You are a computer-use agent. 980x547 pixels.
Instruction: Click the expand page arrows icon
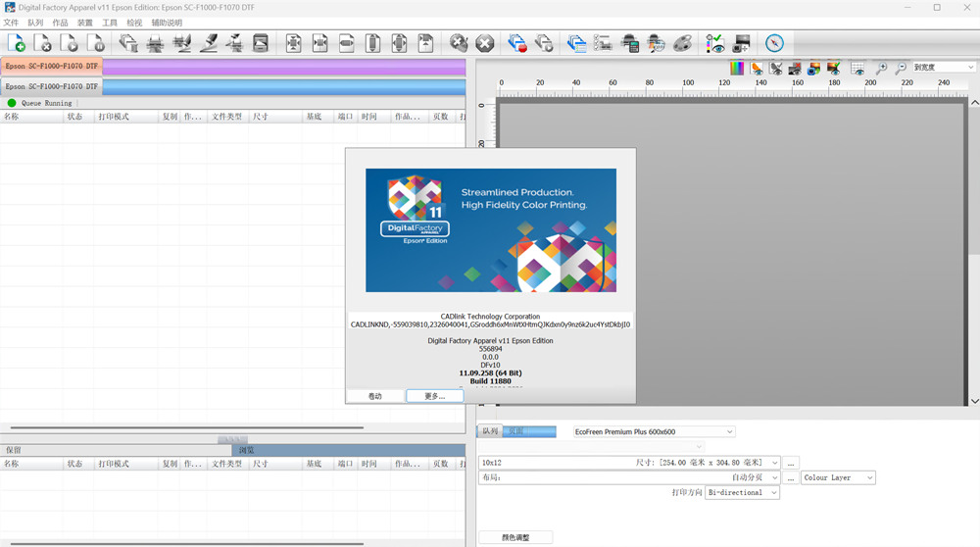pyautogui.click(x=293, y=43)
